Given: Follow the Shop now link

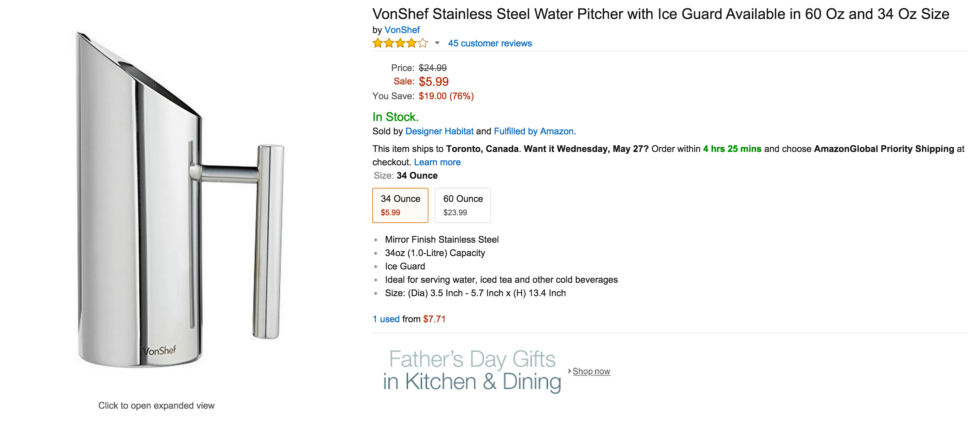Looking at the screenshot, I should click(591, 371).
